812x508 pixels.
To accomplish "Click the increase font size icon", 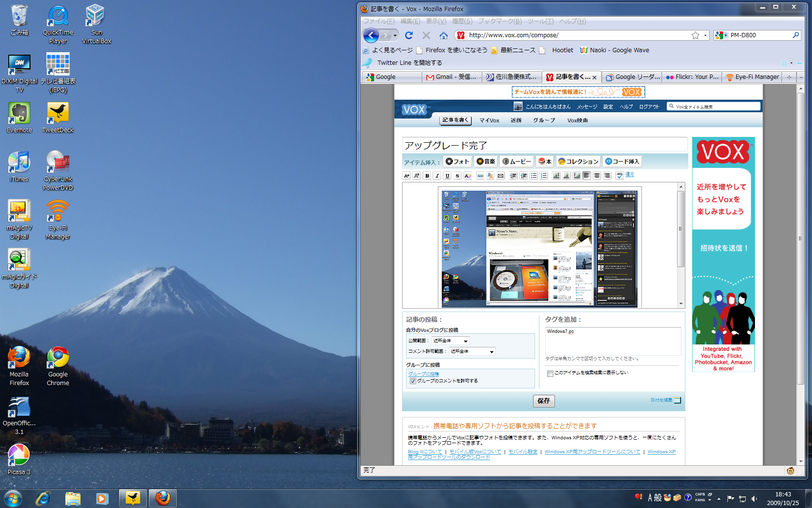I will [x=417, y=176].
